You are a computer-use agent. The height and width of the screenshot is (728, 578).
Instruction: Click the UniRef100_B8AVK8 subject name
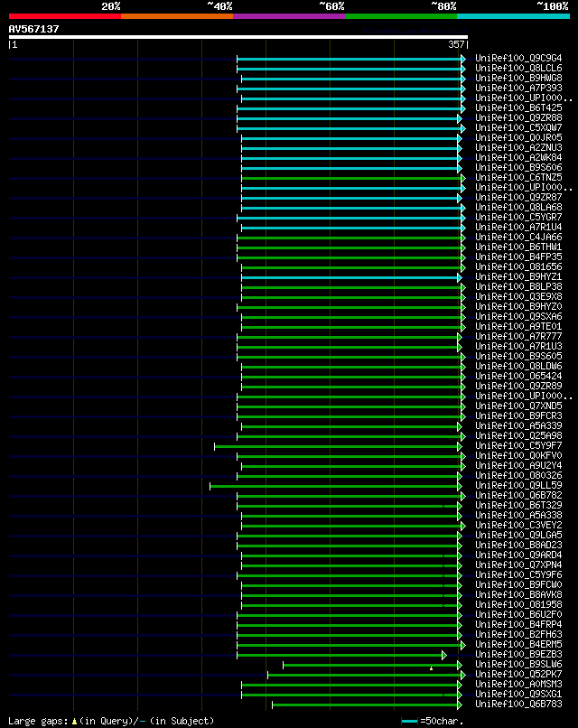(x=518, y=594)
